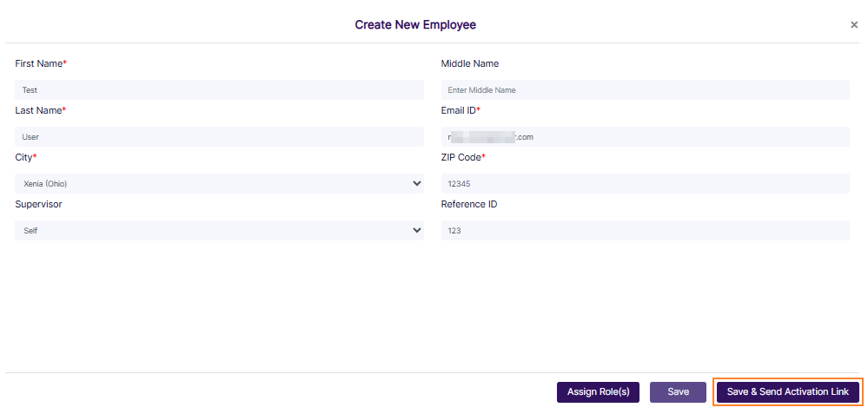Click the First Name label text
Image resolution: width=868 pixels, height=414 pixels.
(x=40, y=64)
